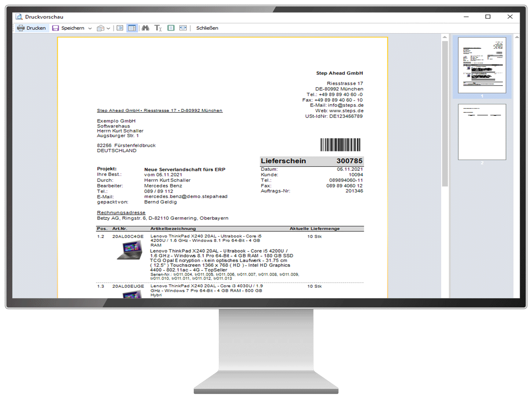Click Schließen to close the preview
The image size is (532, 401).
[x=207, y=28]
